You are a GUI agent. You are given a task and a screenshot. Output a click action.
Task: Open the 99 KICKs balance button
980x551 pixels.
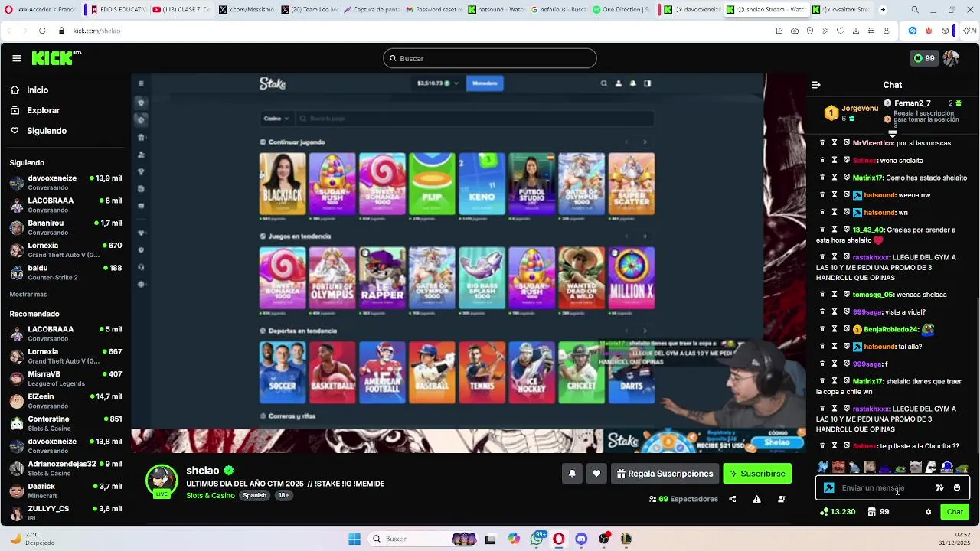point(924,58)
